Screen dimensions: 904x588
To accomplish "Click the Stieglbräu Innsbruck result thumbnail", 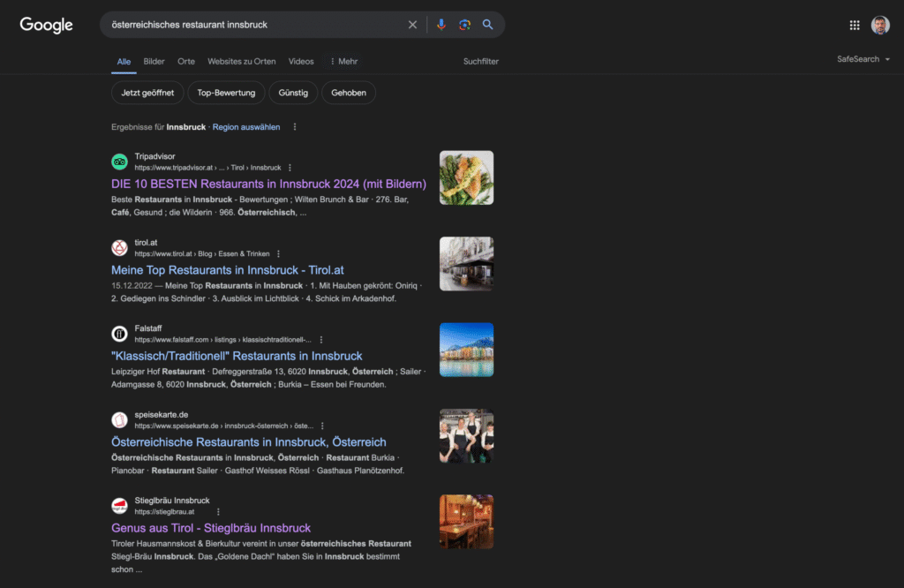I will coord(466,522).
